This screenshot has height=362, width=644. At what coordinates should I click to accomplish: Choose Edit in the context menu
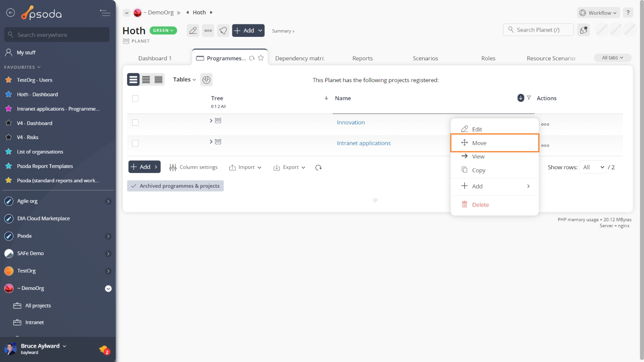(495, 129)
